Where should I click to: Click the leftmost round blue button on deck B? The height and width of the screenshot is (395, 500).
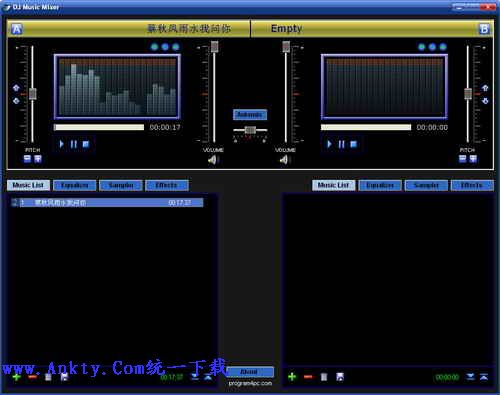[422, 47]
